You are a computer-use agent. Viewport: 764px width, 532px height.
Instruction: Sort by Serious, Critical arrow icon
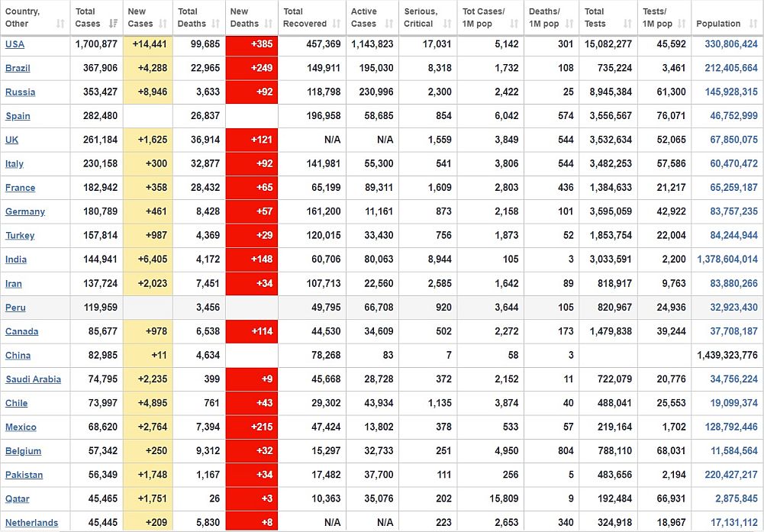pos(447,24)
